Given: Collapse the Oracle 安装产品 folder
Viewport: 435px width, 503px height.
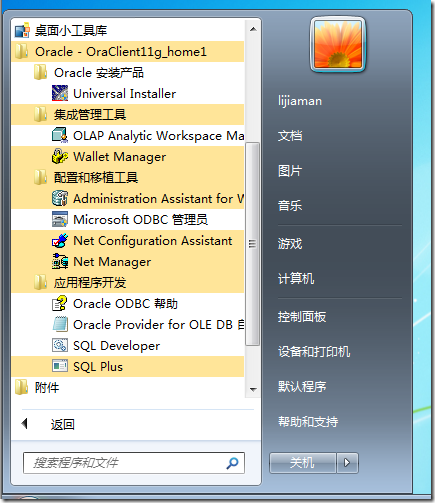Looking at the screenshot, I should point(127,73).
